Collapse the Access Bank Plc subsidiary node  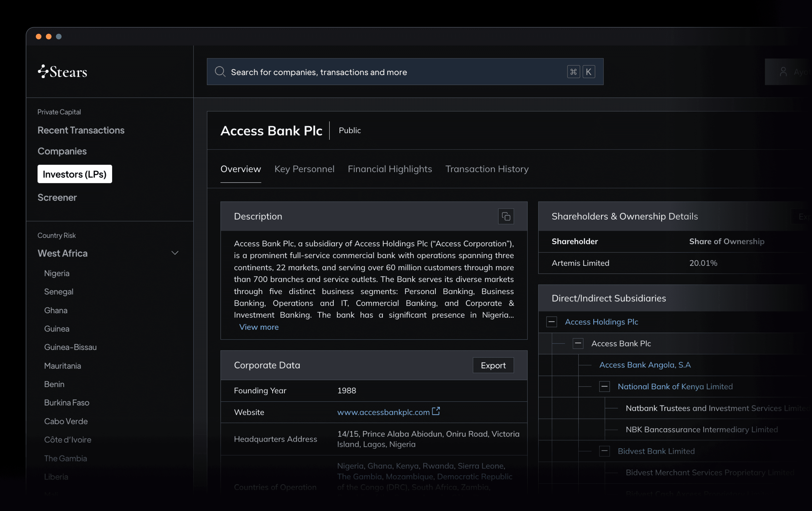click(578, 343)
